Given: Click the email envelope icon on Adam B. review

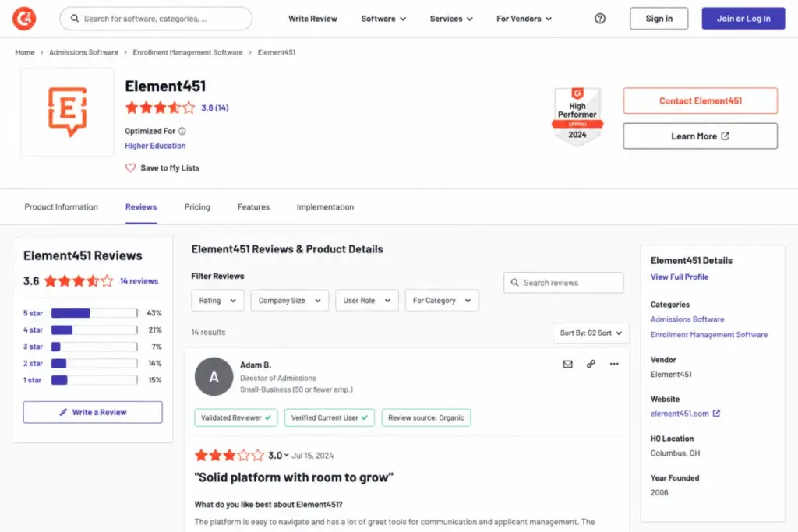Looking at the screenshot, I should (567, 365).
